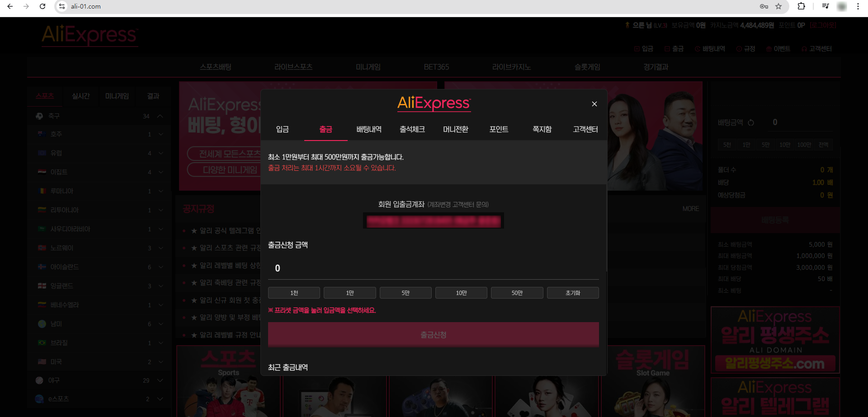Screen dimensions: 868x417
Task: Switch to the 실시간 tab in the sidebar
Action: point(81,96)
